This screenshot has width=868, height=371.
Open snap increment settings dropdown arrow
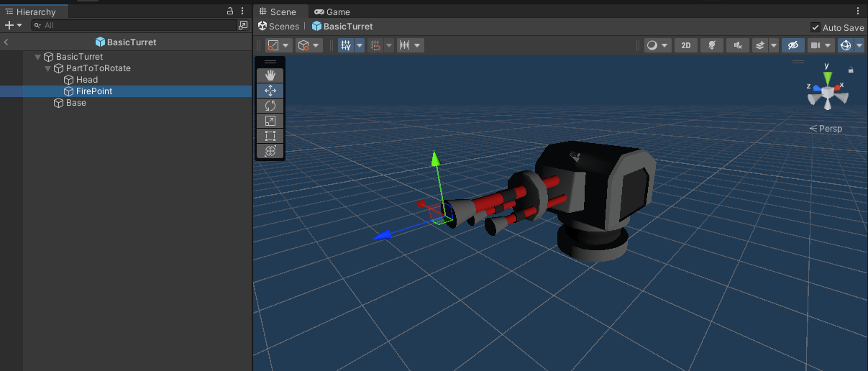418,45
